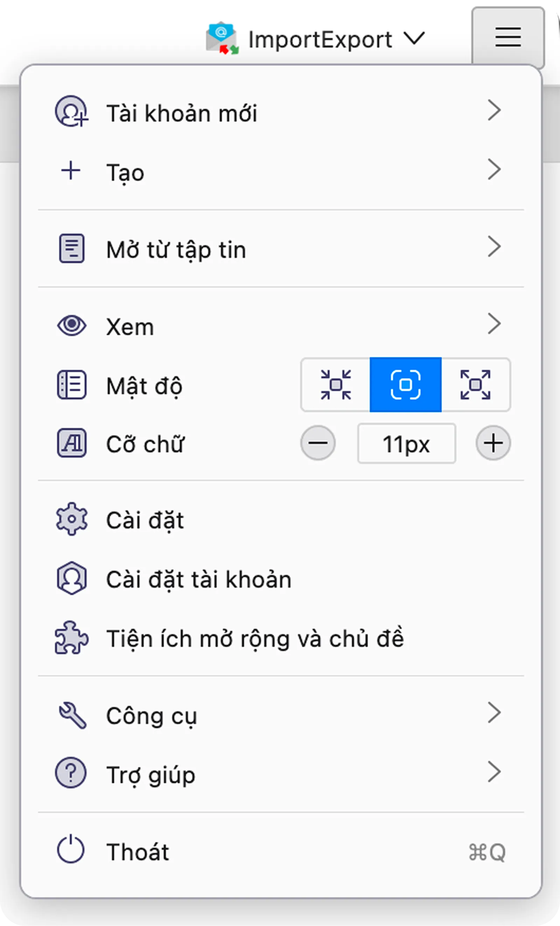Click the hamburger menu button
560x926 pixels.
[x=508, y=37]
